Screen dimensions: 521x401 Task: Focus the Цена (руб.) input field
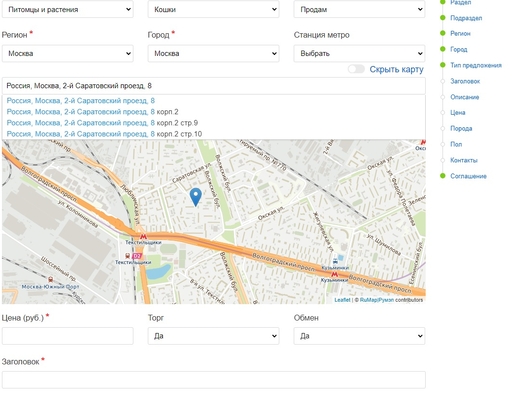click(68, 336)
